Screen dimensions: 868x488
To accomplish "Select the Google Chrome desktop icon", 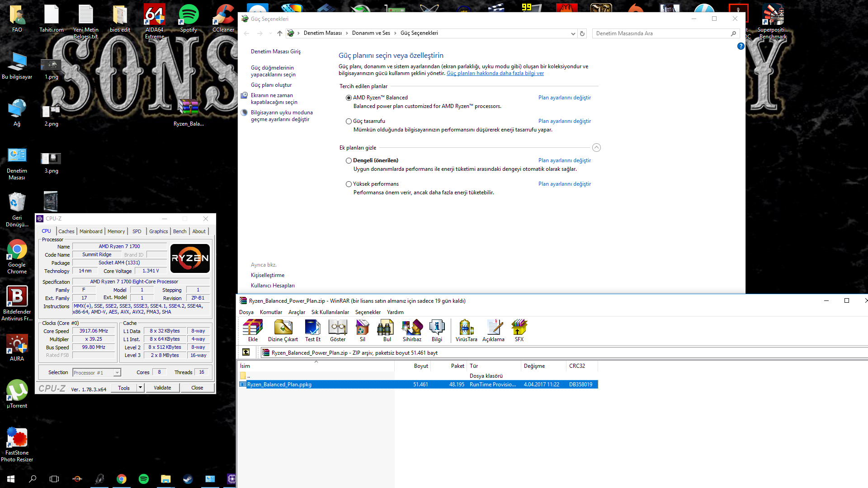I will [17, 257].
